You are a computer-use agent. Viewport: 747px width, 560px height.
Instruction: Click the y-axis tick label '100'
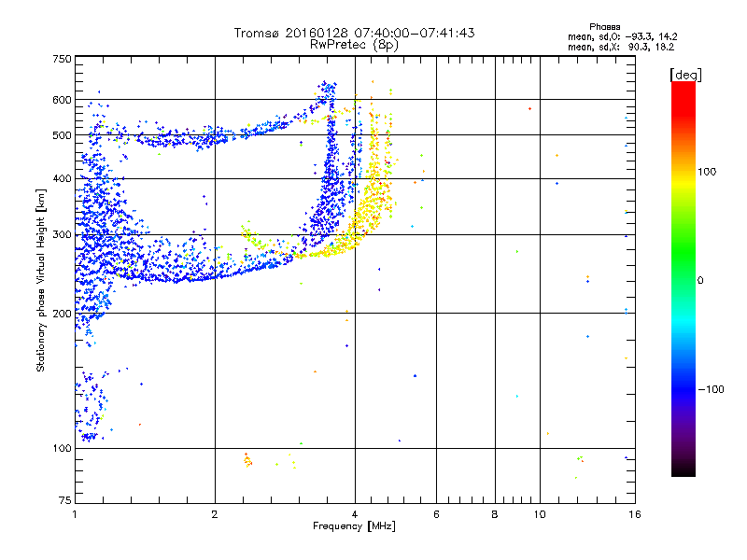(62, 448)
